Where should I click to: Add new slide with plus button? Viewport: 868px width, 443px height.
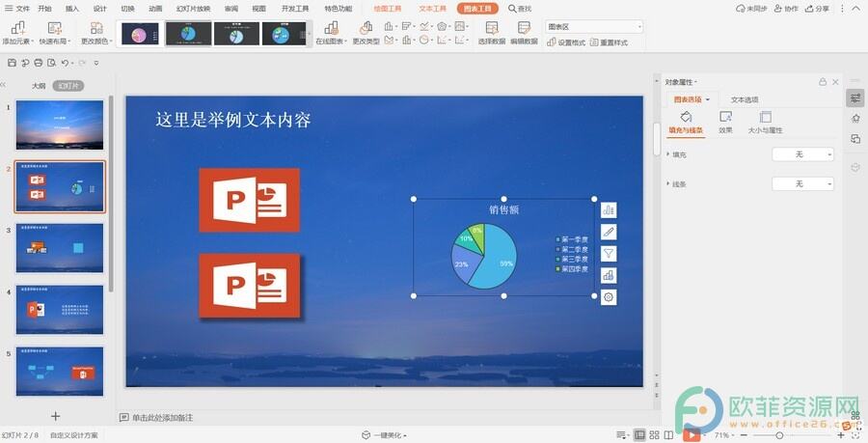point(55,416)
